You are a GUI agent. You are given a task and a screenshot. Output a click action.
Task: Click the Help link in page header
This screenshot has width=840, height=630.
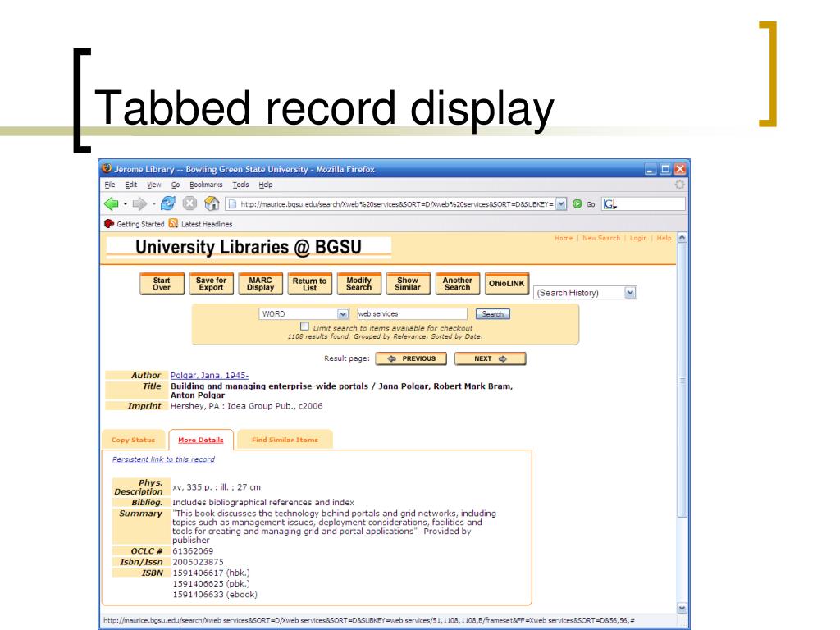tap(664, 238)
